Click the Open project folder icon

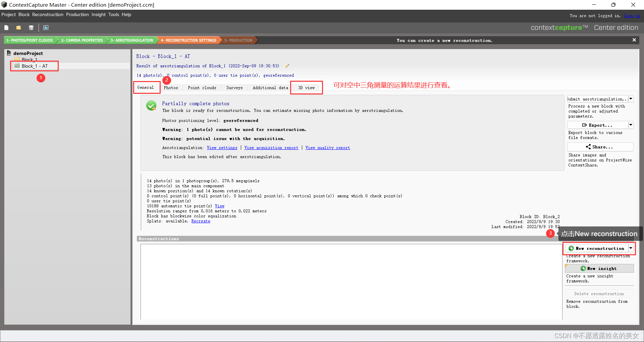18,27
